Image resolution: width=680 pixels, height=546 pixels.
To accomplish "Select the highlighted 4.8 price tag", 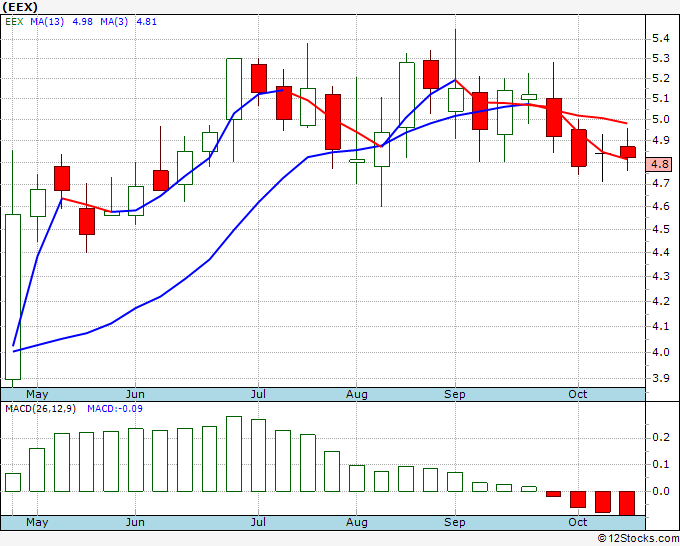I will click(x=659, y=164).
